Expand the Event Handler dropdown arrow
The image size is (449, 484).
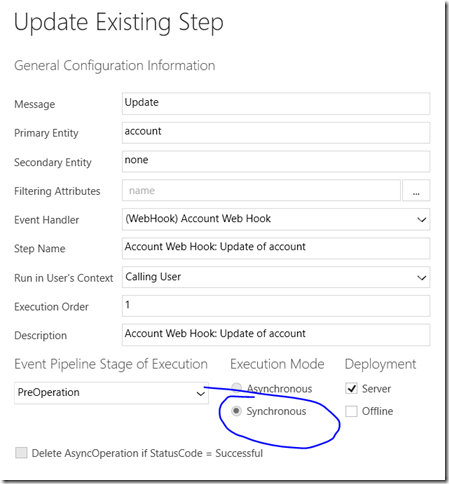(x=422, y=220)
